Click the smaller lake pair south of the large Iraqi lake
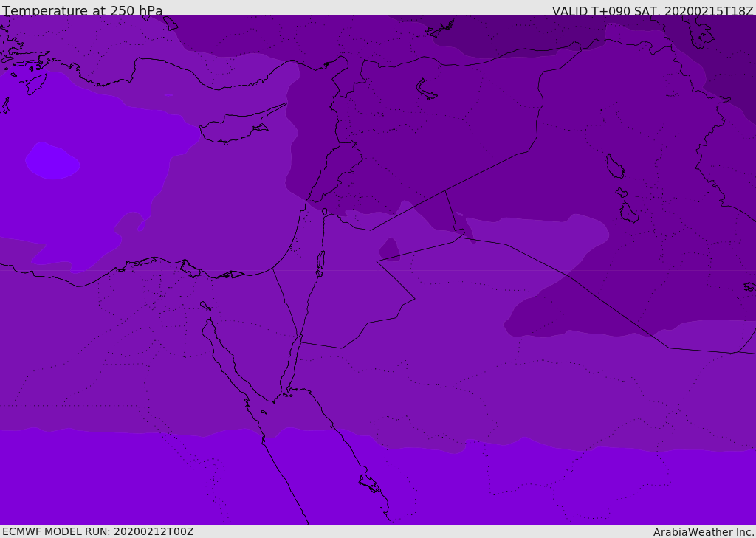756x538 pixels. click(628, 210)
